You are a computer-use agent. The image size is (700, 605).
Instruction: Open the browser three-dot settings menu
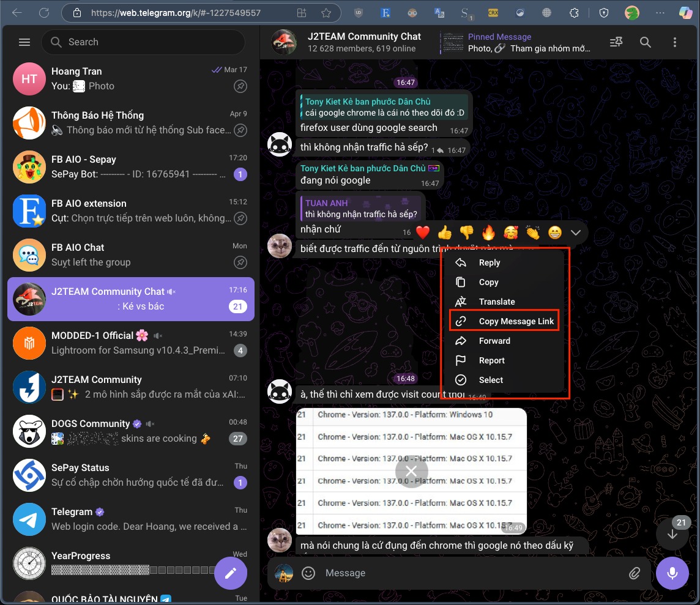coord(660,13)
